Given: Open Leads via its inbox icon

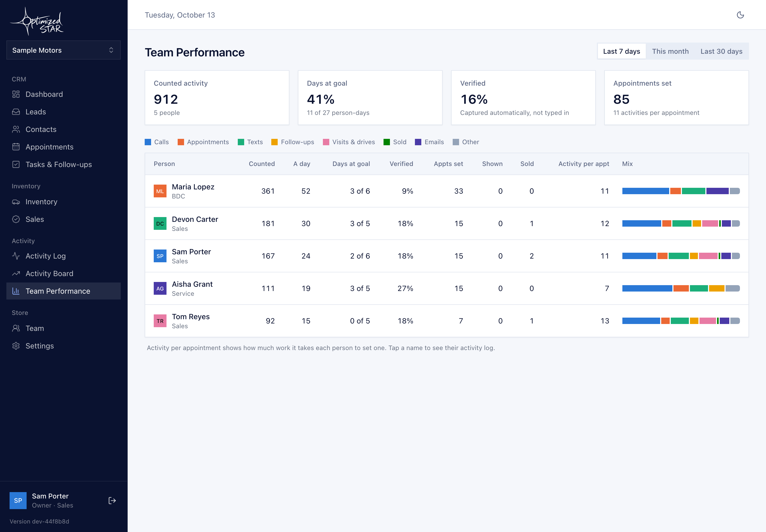Looking at the screenshot, I should (x=16, y=112).
